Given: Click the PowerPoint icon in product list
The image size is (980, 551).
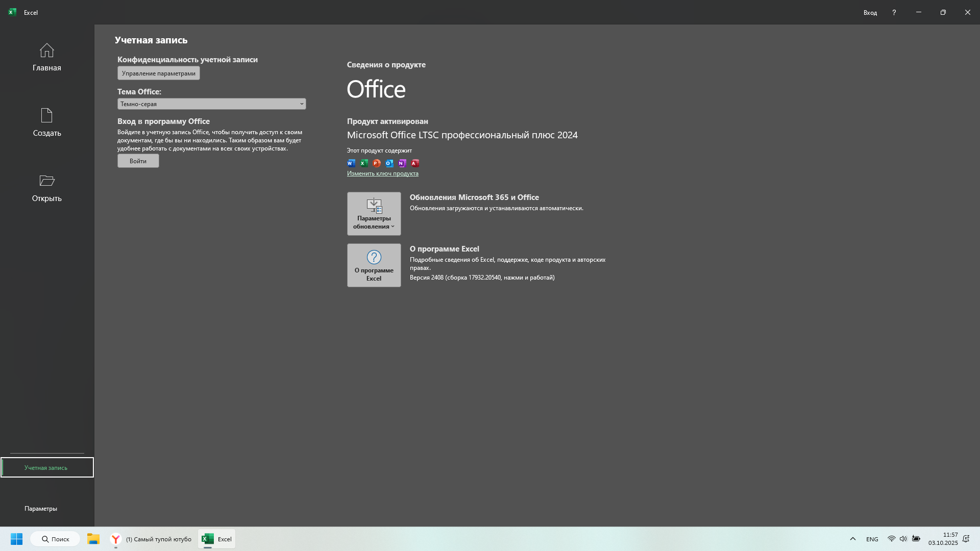Looking at the screenshot, I should tap(377, 163).
